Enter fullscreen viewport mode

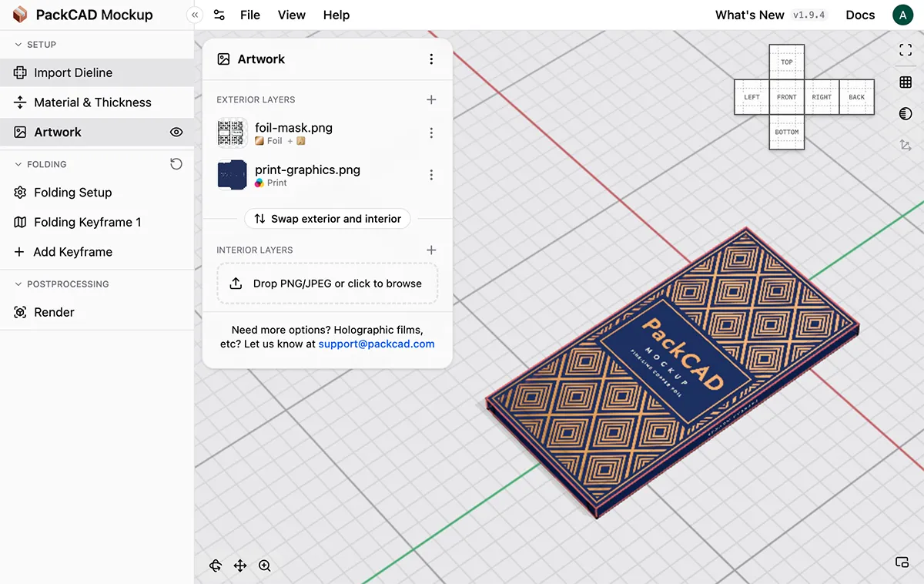point(906,50)
